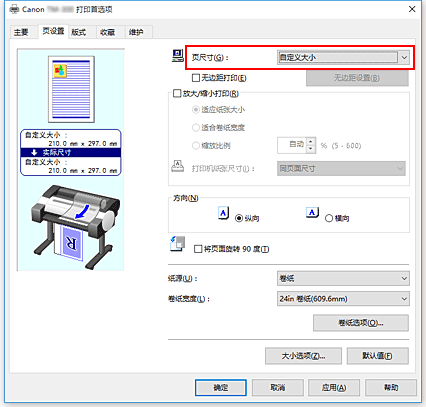Click the Canon printer title bar icon
Image resolution: width=426 pixels, height=407 pixels.
(x=14, y=9)
